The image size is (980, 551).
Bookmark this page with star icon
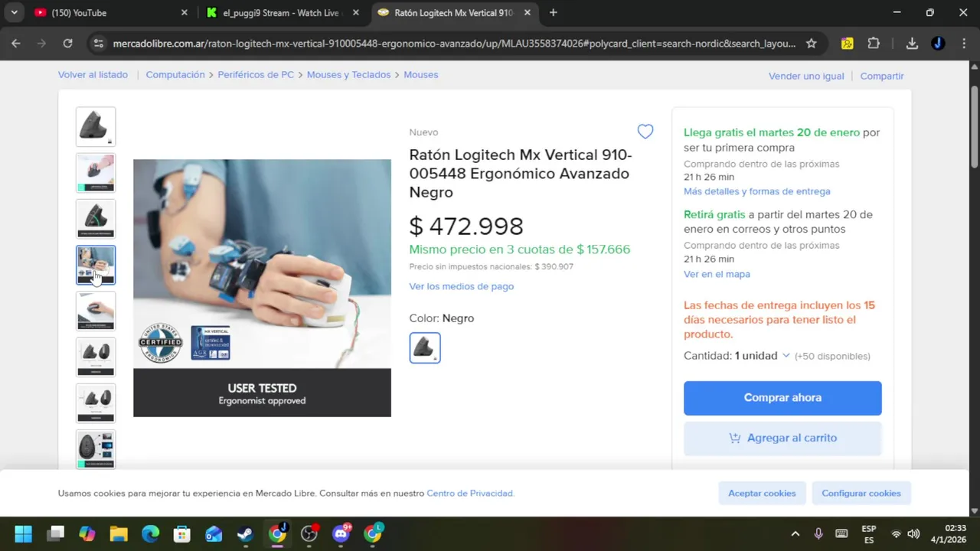(812, 44)
